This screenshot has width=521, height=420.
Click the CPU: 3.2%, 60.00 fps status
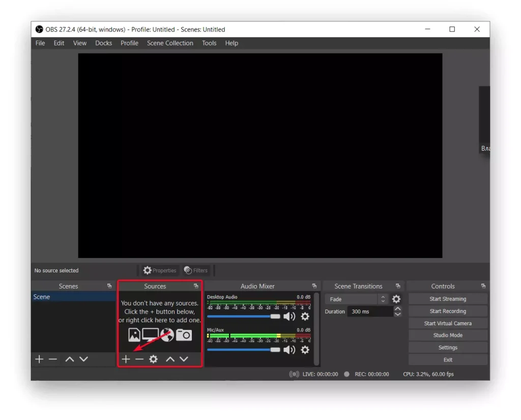(x=428, y=374)
